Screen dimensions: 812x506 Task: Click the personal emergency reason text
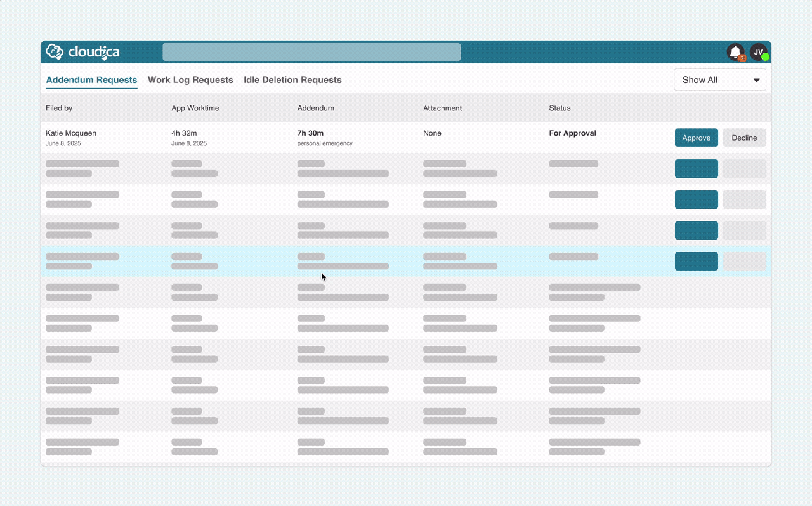tap(325, 143)
